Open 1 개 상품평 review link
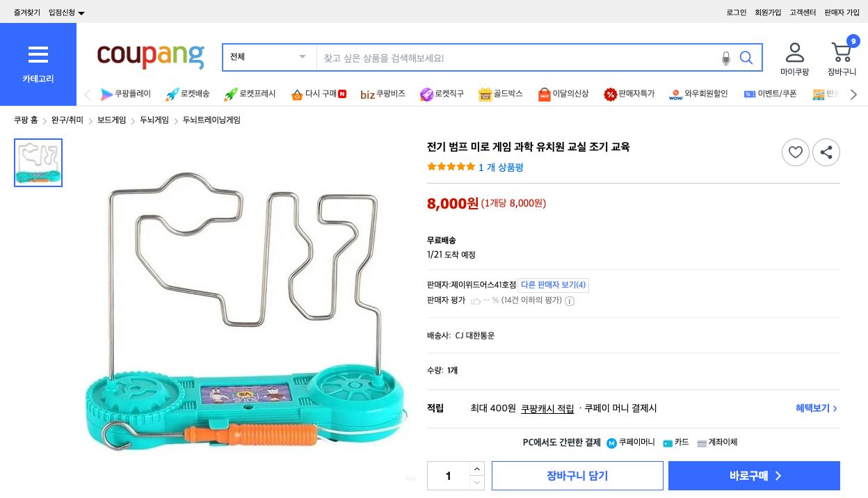This screenshot has height=498, width=868. pos(501,168)
